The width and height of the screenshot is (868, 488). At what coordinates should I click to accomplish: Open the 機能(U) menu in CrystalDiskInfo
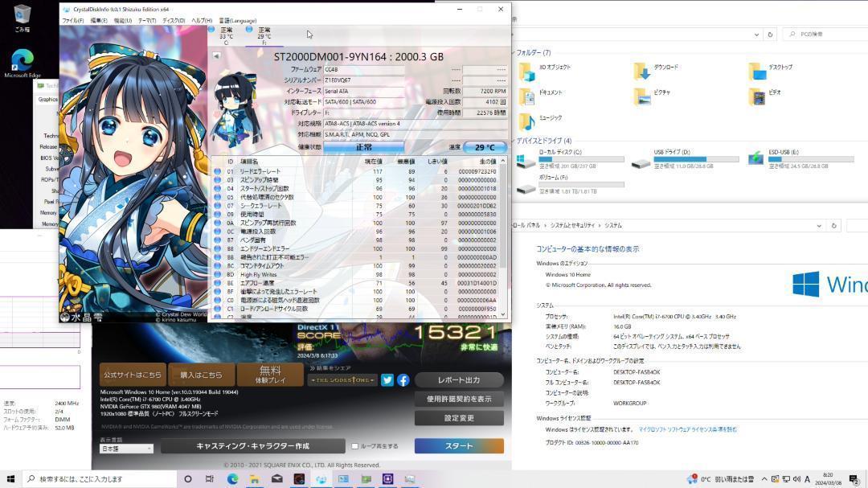pyautogui.click(x=122, y=20)
